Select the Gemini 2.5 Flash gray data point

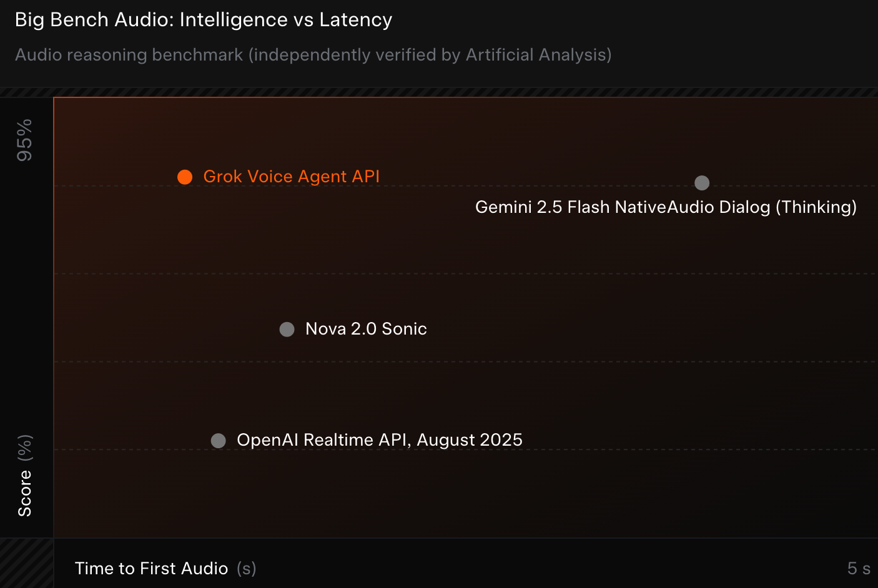[702, 183]
